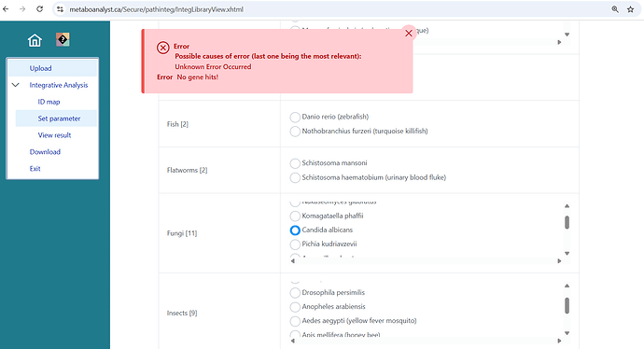Click up arrow of Insects list scrollbar

567,286
